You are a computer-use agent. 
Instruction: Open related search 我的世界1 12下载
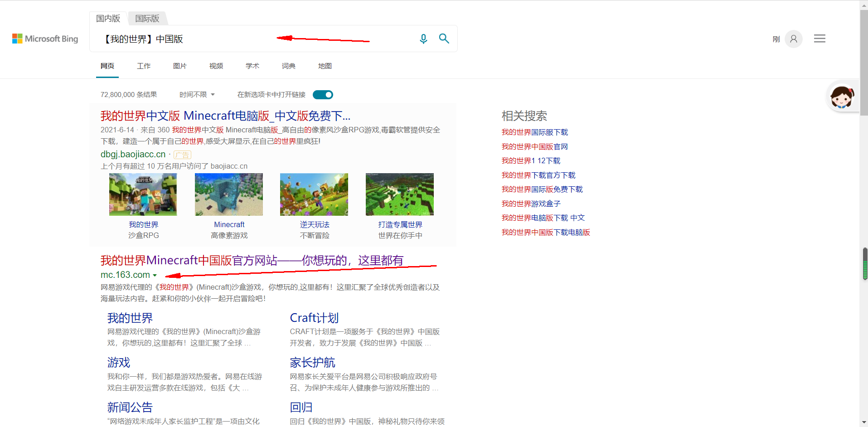pyautogui.click(x=531, y=161)
